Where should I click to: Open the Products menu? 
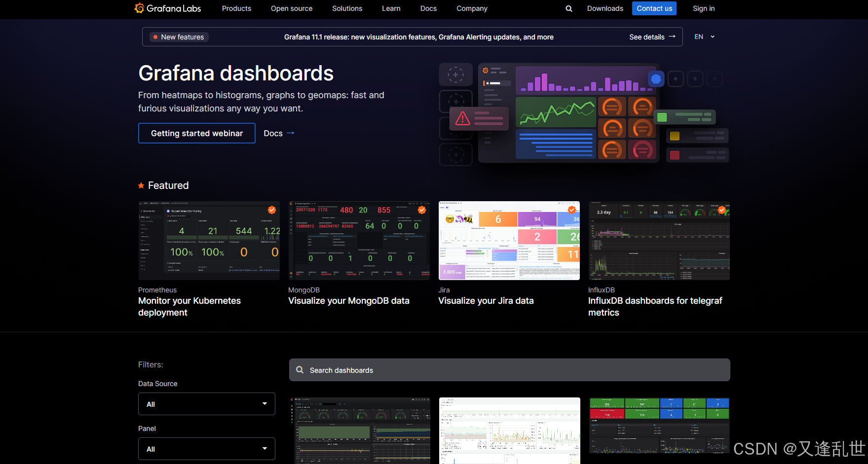(236, 8)
